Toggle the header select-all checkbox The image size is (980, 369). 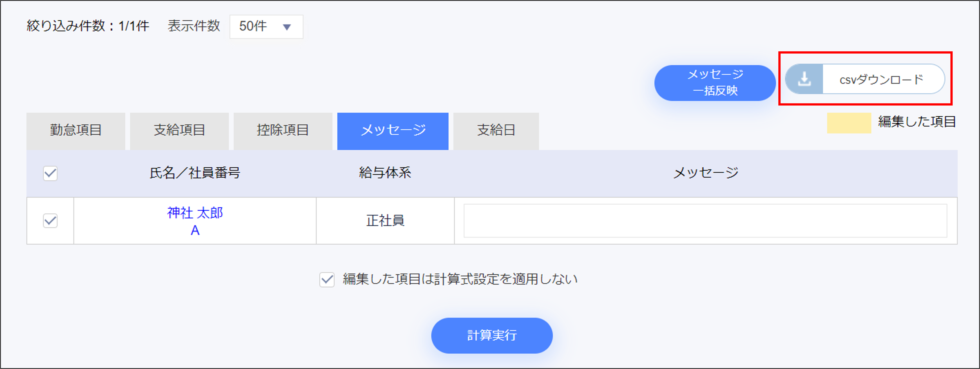click(50, 173)
